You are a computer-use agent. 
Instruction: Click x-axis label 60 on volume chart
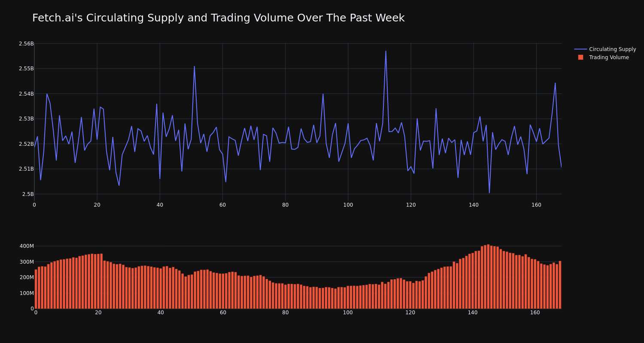223,313
